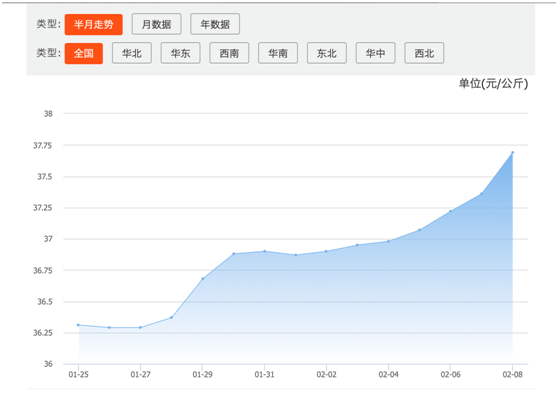Click the chart data point at 02-02
Image resolution: width=558 pixels, height=399 pixels.
coord(326,251)
